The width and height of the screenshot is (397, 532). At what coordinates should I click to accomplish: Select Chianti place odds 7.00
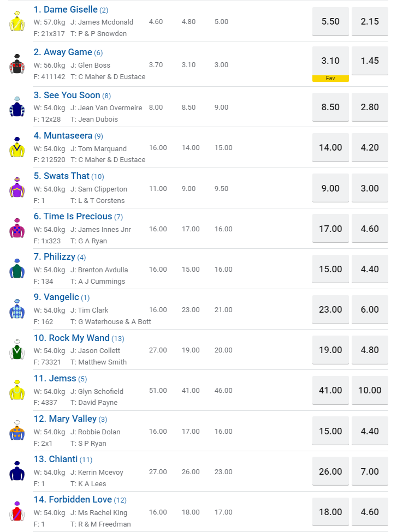click(370, 471)
